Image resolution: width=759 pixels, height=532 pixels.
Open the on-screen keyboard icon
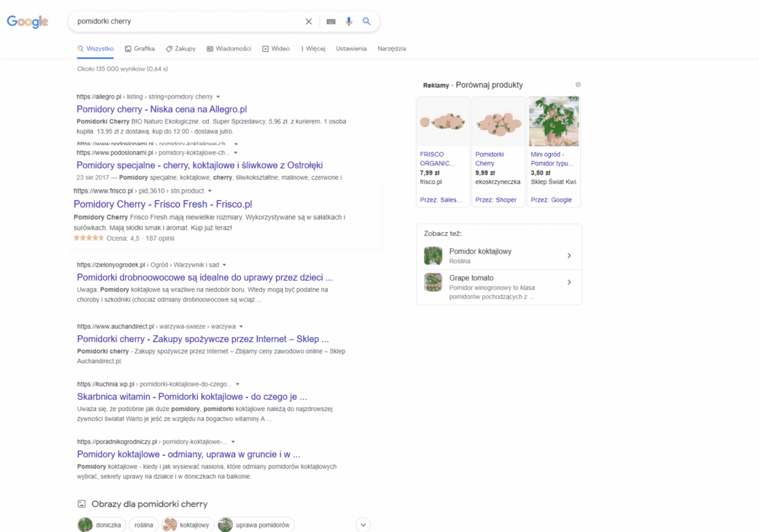(331, 22)
